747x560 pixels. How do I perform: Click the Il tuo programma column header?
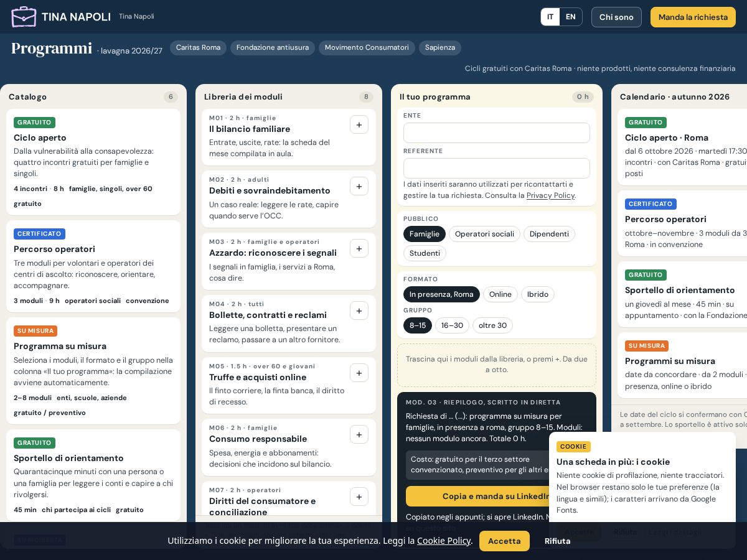(435, 97)
